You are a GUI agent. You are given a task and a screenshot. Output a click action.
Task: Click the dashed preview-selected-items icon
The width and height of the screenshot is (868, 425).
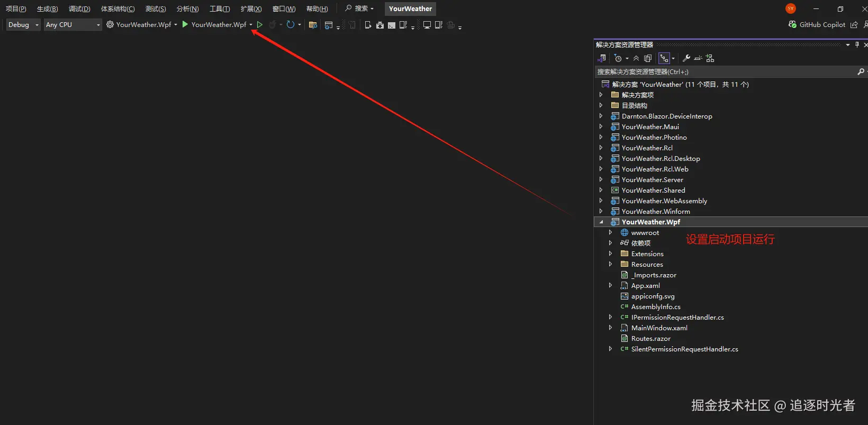coord(698,58)
